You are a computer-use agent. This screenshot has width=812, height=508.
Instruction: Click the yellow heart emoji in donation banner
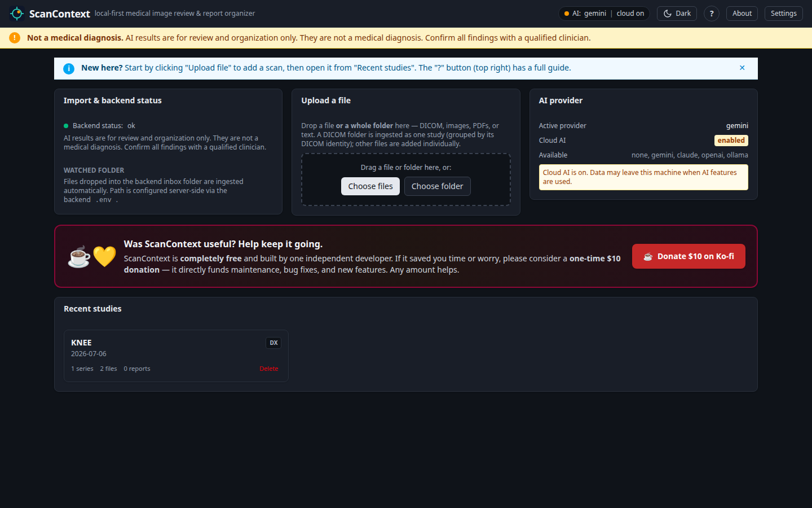click(104, 257)
